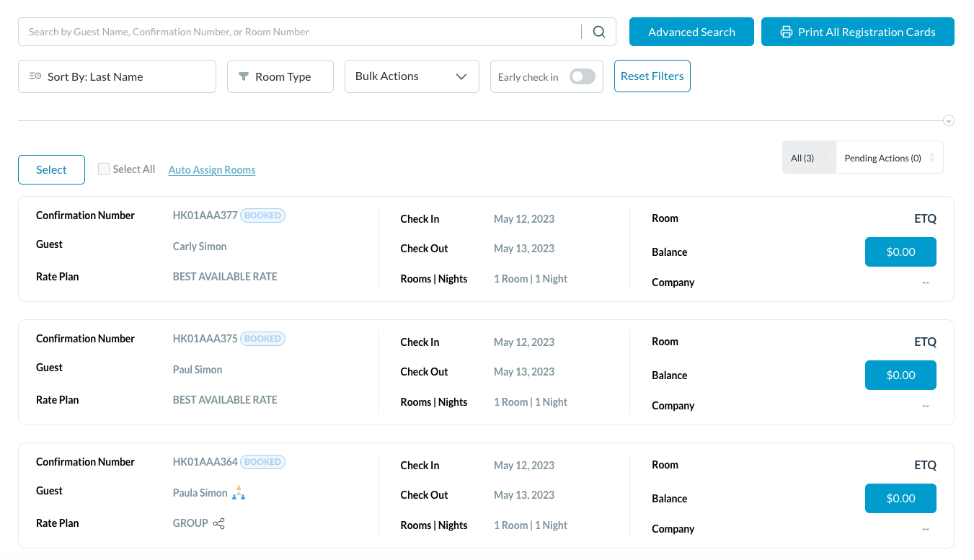The width and height of the screenshot is (974, 560).
Task: Click the sort lines icon beside Sort By: Last Name
Action: pos(35,76)
